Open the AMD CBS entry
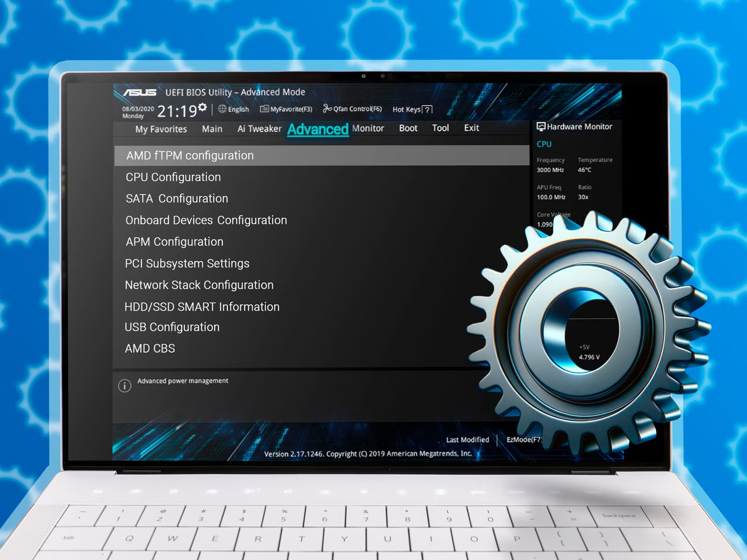747x560 pixels. tap(150, 349)
